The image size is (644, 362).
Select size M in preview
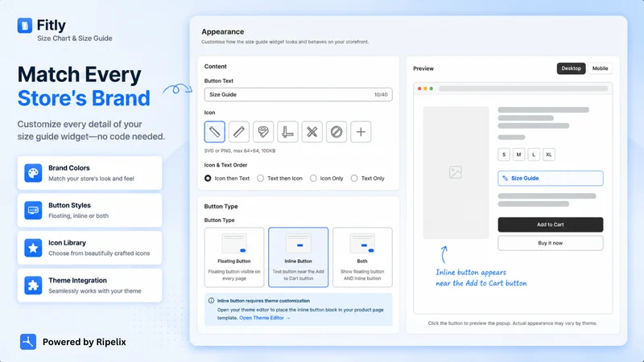(518, 154)
